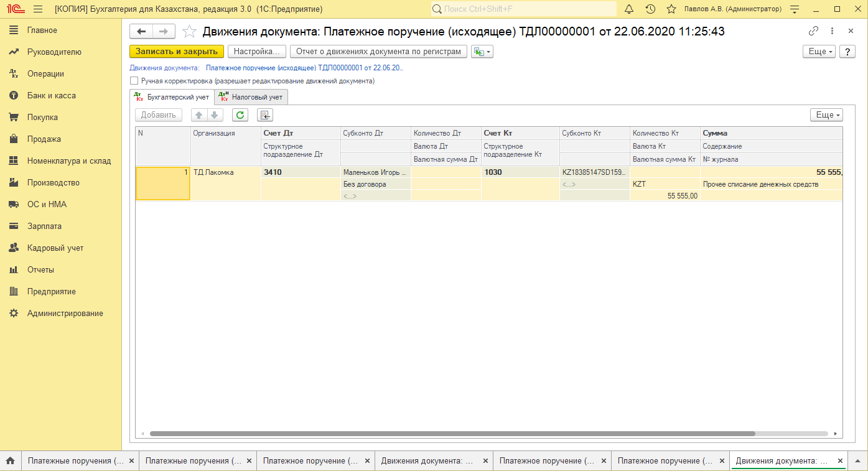Expand the table's Еще dropdown
This screenshot has width=868, height=471.
tap(826, 115)
